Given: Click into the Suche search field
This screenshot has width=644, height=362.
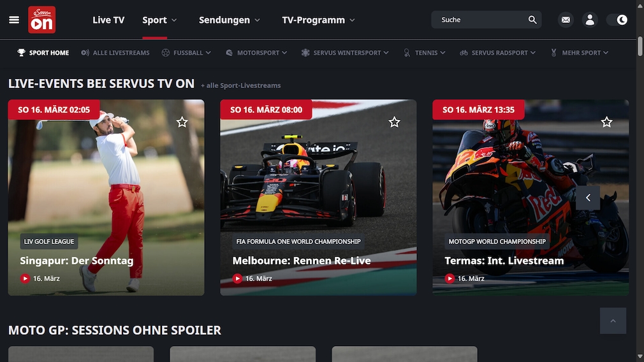Looking at the screenshot, I should tap(481, 20).
